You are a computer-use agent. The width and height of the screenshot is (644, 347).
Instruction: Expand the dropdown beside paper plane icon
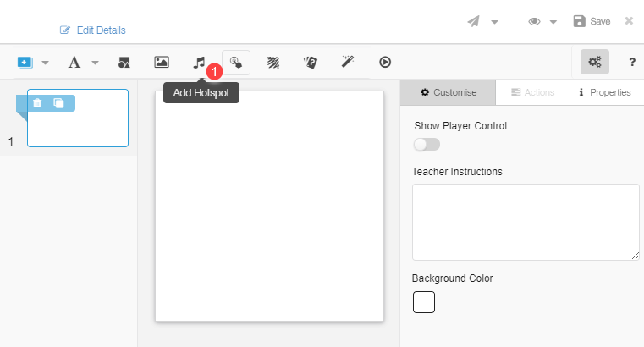(494, 22)
